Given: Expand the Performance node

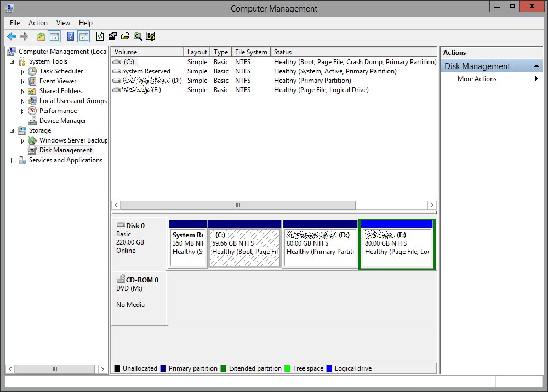Looking at the screenshot, I should click(x=22, y=111).
